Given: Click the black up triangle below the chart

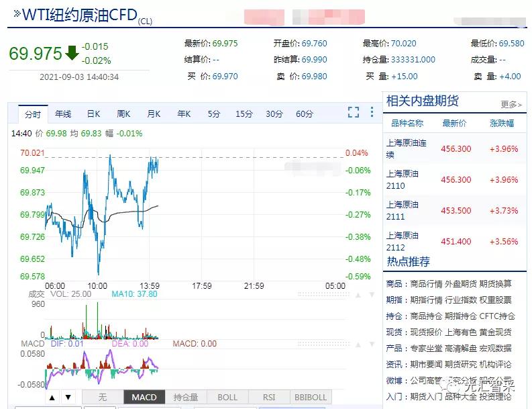Looking at the screenshot, I should (x=52, y=397).
